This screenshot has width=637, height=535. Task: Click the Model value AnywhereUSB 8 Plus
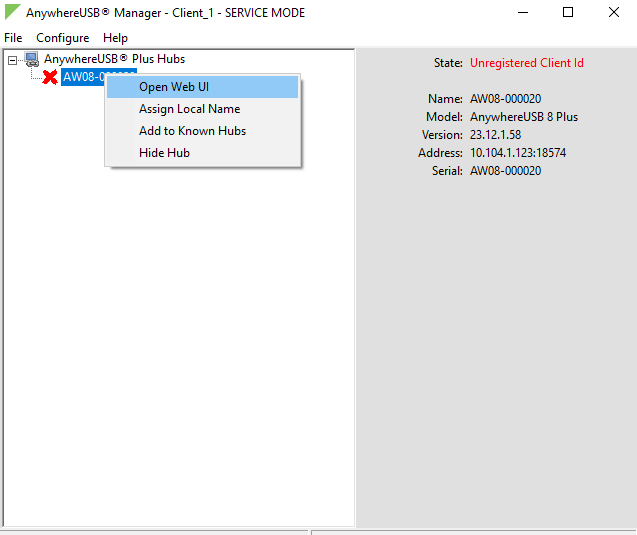coord(524,117)
